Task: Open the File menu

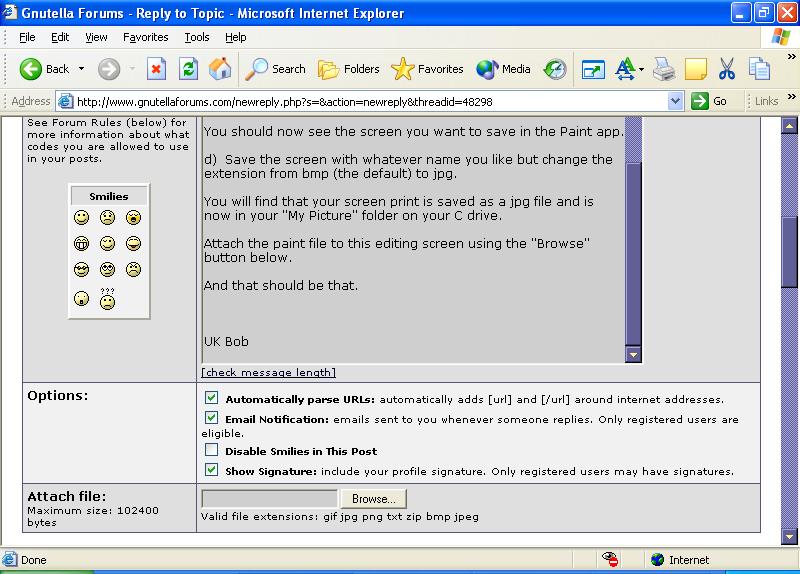Action: click(x=27, y=37)
